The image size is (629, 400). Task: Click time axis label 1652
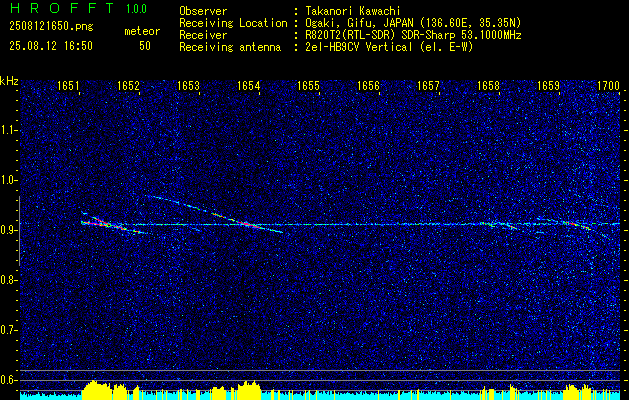click(x=128, y=85)
